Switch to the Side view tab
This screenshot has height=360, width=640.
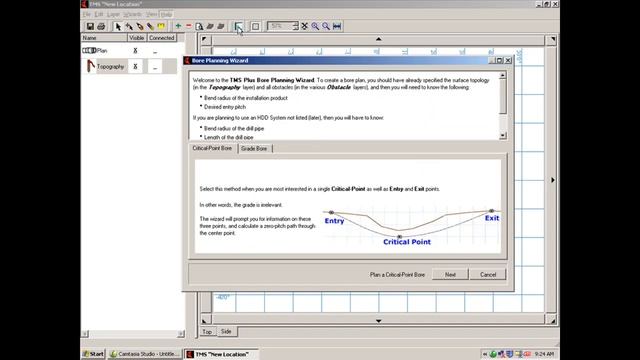[226, 331]
